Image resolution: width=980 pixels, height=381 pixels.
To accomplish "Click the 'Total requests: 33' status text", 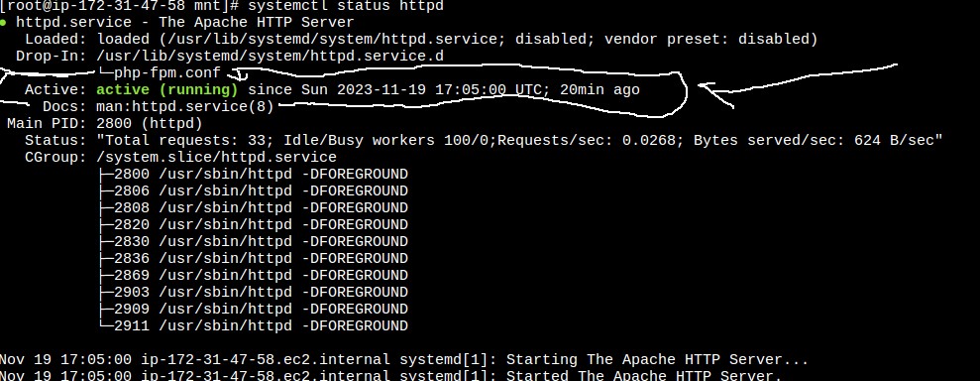I will tap(185, 140).
